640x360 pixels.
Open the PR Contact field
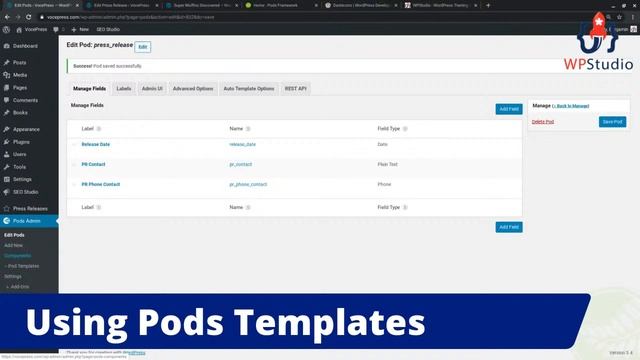tap(93, 164)
